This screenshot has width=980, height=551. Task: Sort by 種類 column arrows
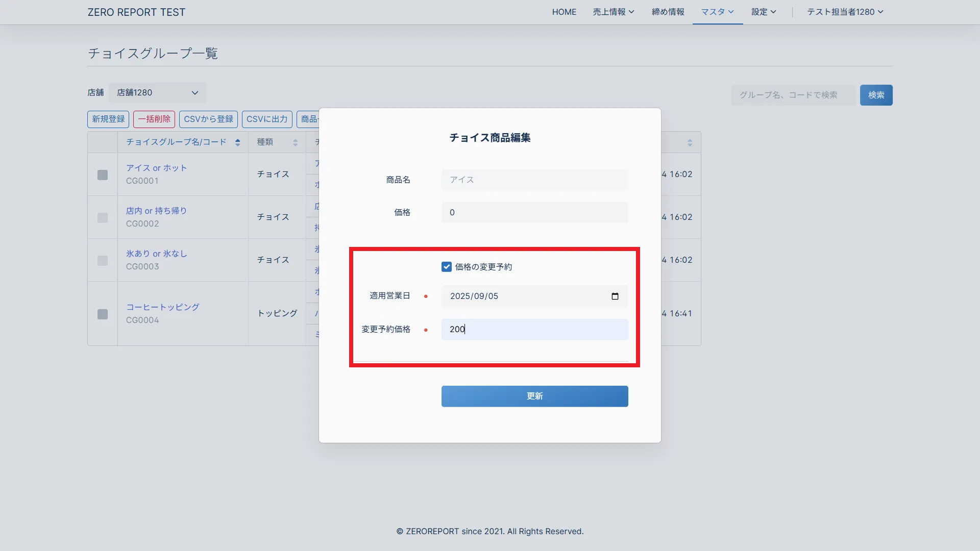pos(295,142)
